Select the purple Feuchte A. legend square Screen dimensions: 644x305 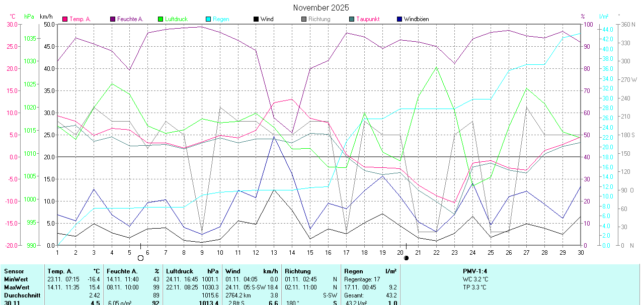[x=113, y=19]
